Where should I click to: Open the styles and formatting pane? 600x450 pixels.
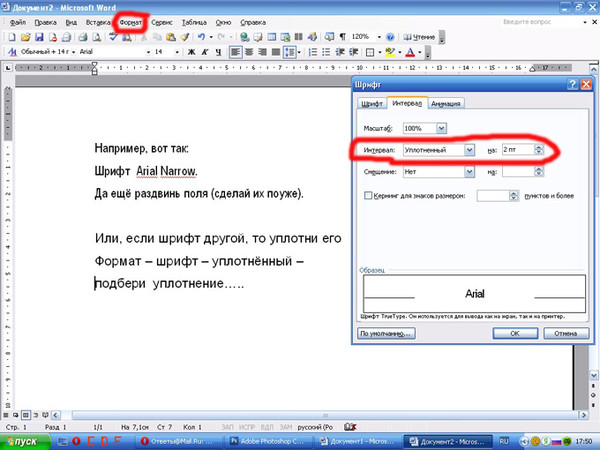click(12, 52)
